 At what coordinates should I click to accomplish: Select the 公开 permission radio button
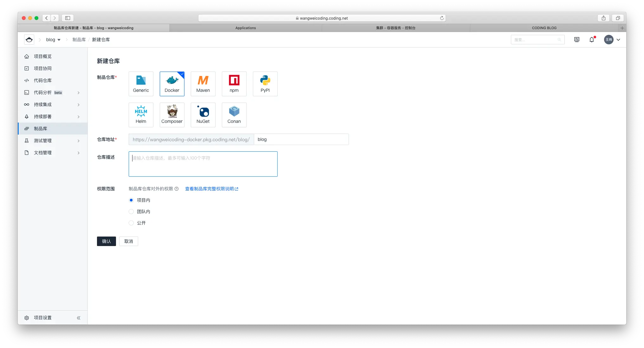131,223
